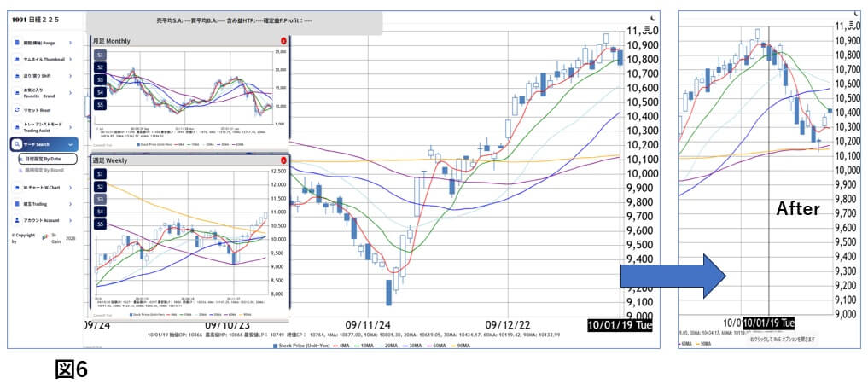Close the Weekly chart popup

(x=283, y=160)
